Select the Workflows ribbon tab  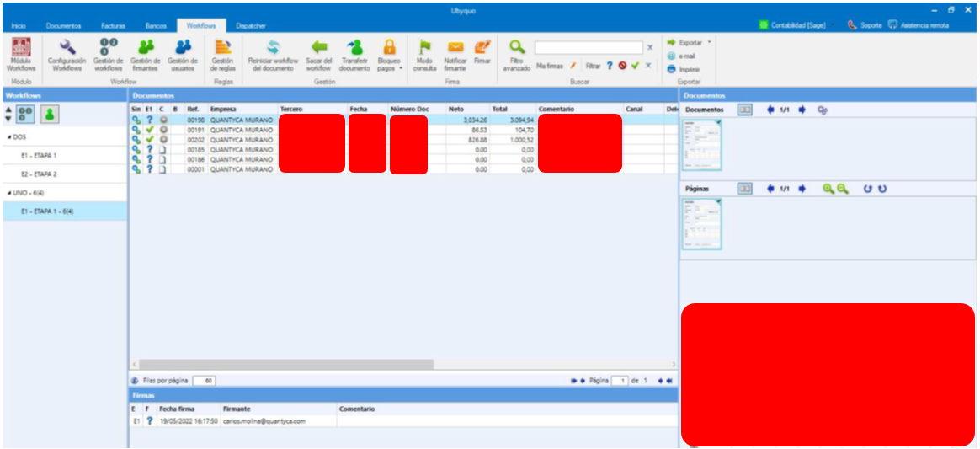tap(201, 25)
